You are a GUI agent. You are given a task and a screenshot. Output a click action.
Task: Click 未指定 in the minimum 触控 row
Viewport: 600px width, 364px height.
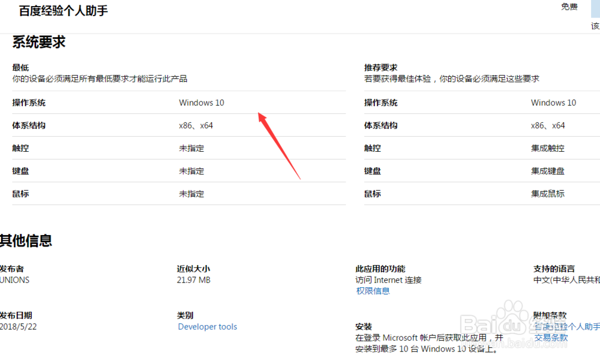click(x=191, y=148)
